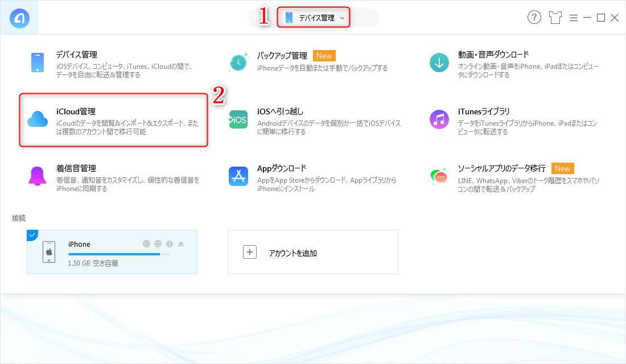
Task: Click デバイス管理 description text
Action: [x=125, y=71]
